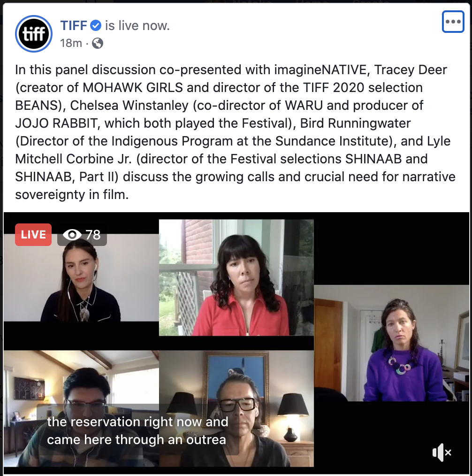Open the post options three-dot menu
Image resolution: width=472 pixels, height=476 pixels.
point(453,22)
